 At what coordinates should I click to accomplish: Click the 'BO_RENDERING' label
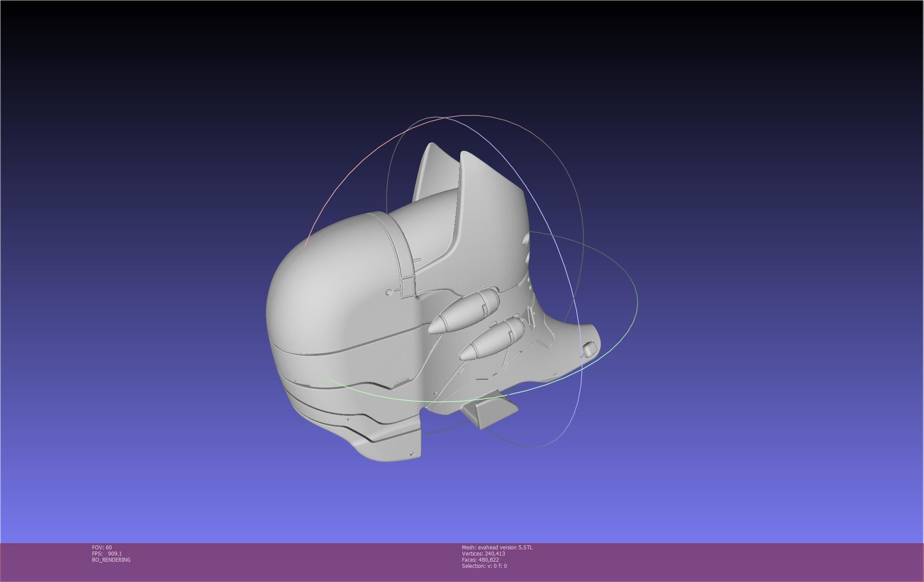coord(111,560)
